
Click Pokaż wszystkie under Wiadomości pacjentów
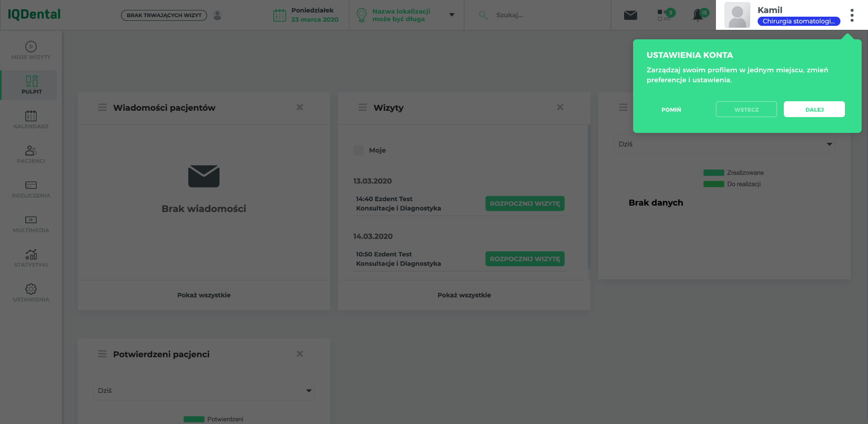204,295
